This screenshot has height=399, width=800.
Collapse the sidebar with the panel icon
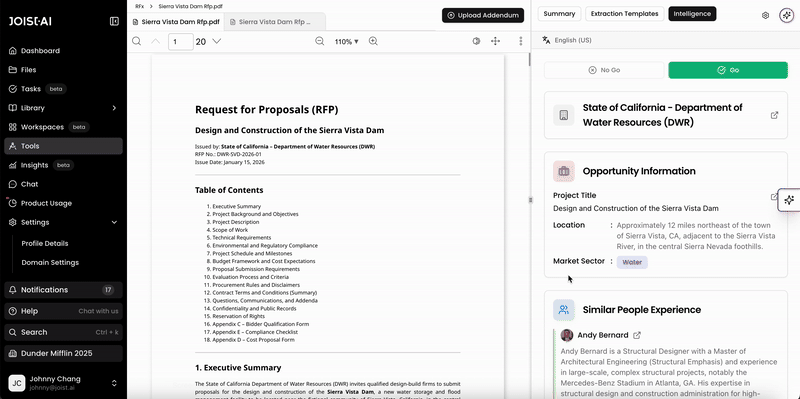point(114,21)
